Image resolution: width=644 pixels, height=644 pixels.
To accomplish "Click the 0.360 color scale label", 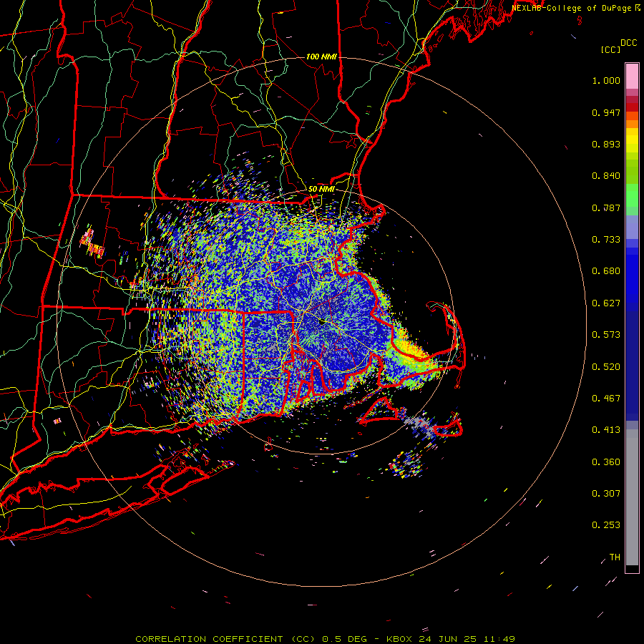I will point(606,462).
